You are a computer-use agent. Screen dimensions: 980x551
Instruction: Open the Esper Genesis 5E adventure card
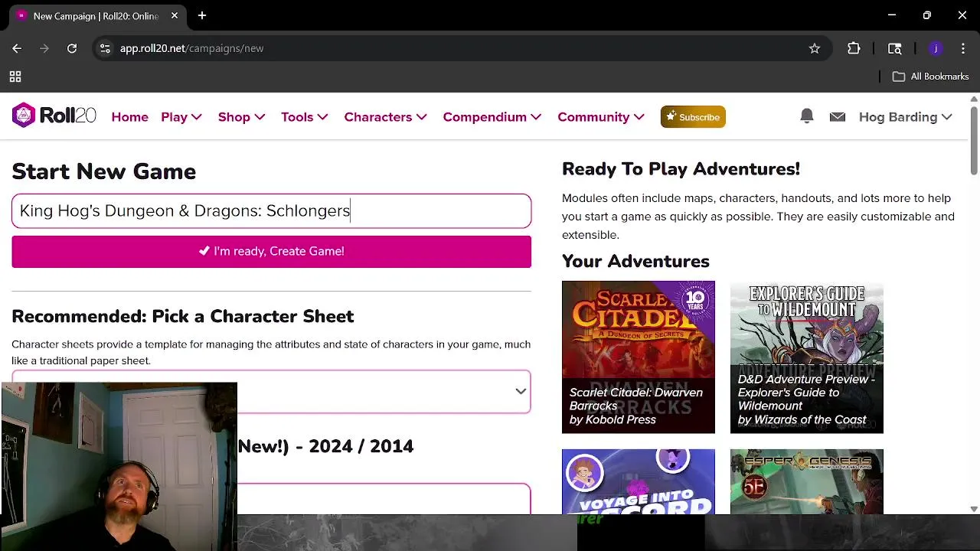click(x=807, y=481)
